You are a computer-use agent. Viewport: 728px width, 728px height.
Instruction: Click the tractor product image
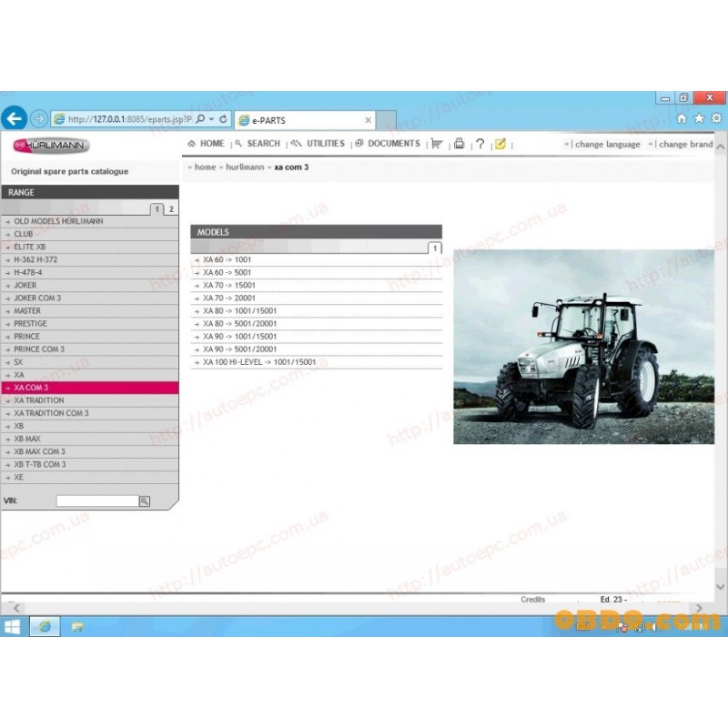coord(583,347)
